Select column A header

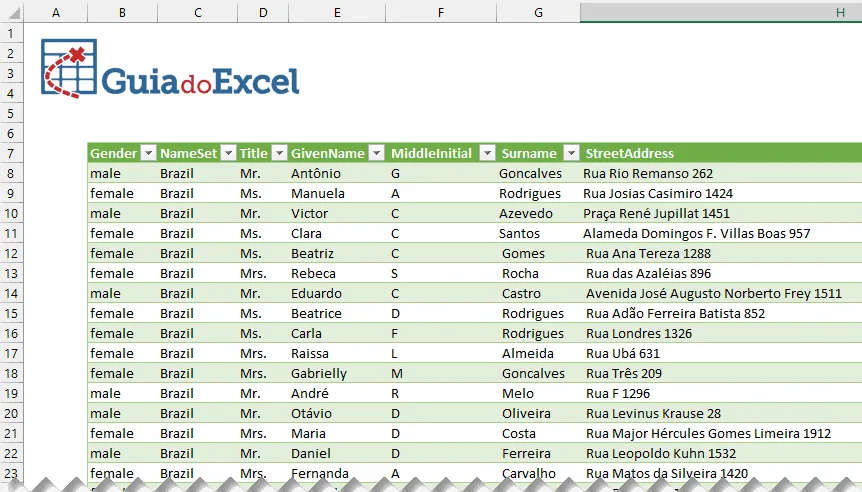[x=56, y=12]
